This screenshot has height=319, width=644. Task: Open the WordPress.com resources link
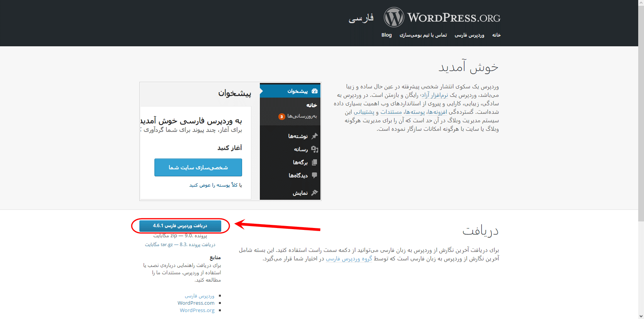pos(196,303)
